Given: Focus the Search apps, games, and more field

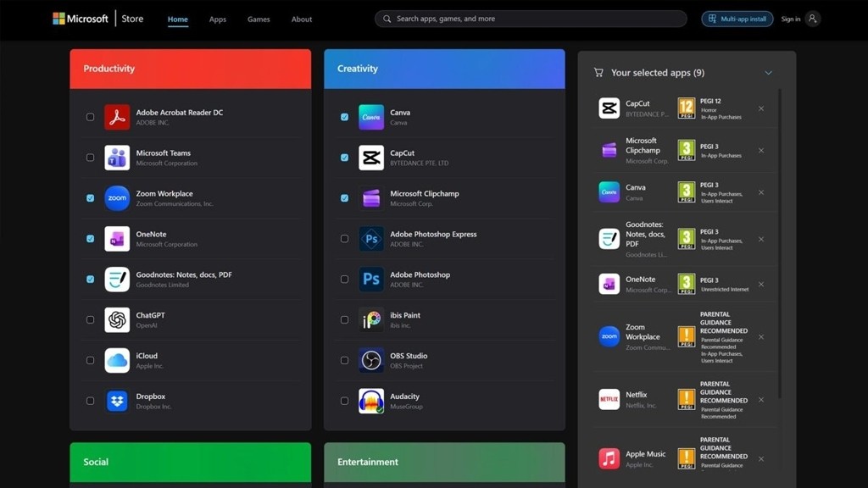Looking at the screenshot, I should point(534,19).
